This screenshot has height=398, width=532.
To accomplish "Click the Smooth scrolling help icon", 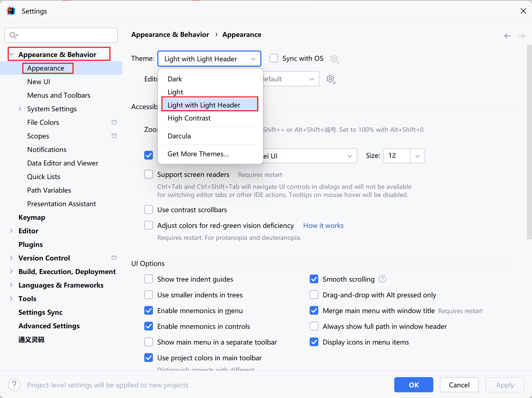I will [382, 279].
